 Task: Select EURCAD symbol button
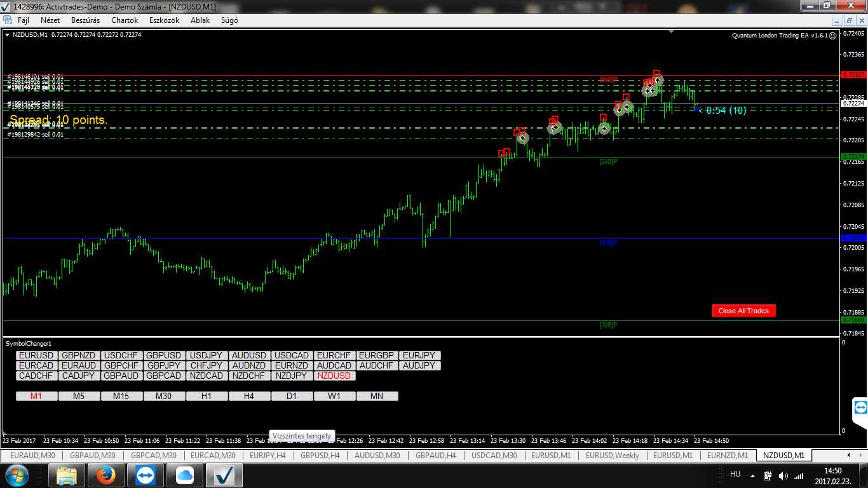click(x=37, y=366)
